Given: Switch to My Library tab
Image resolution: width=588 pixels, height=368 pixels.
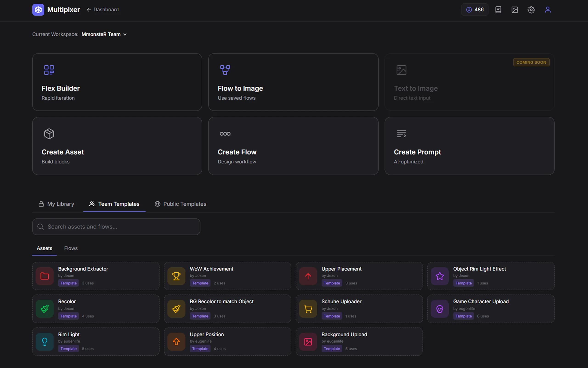Looking at the screenshot, I should click(x=56, y=204).
